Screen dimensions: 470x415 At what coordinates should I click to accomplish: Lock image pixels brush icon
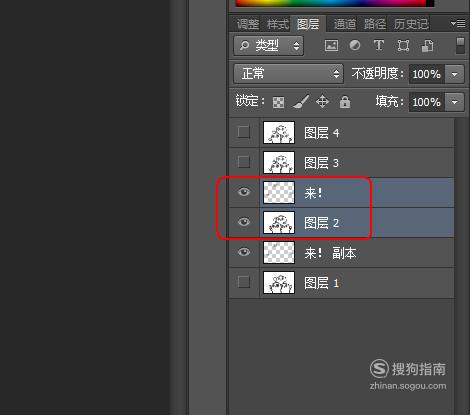(x=301, y=102)
